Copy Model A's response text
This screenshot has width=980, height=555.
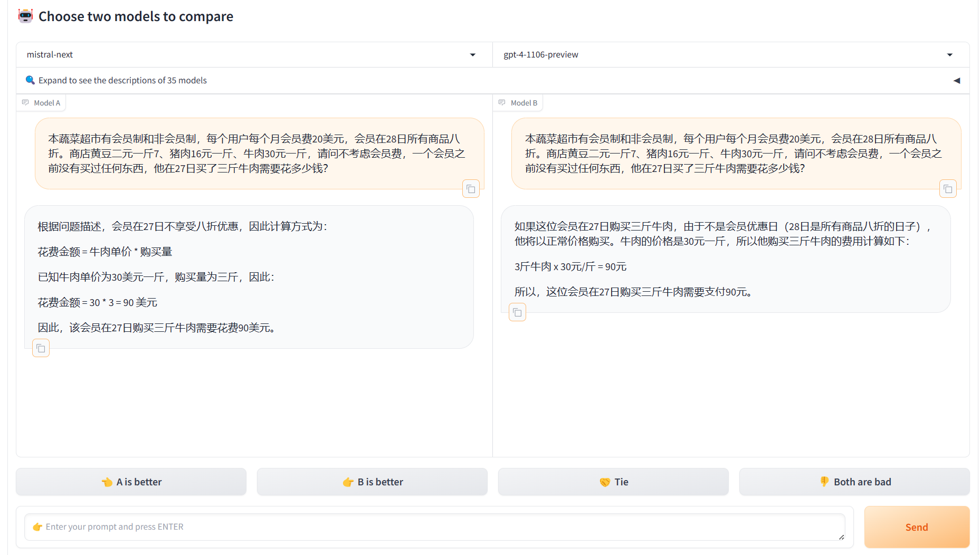point(41,348)
